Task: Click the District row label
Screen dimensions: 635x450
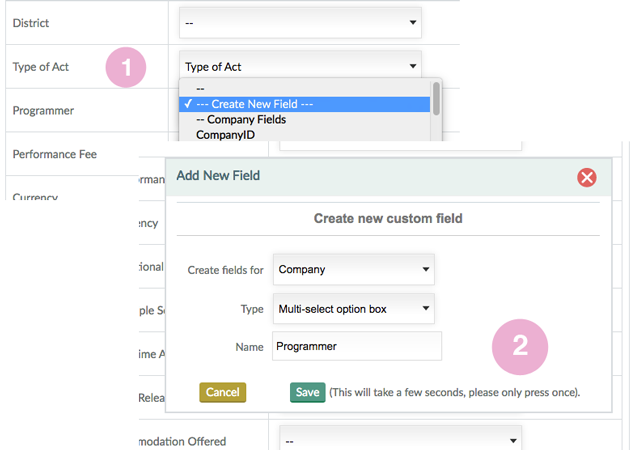Action: click(x=30, y=22)
